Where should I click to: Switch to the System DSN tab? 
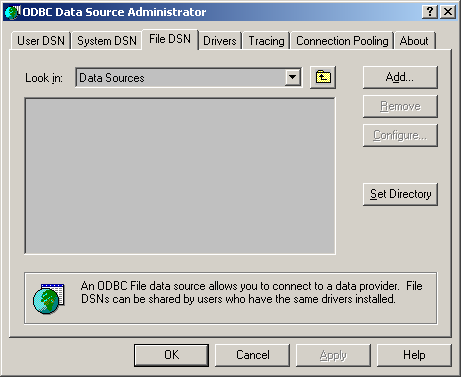(107, 41)
